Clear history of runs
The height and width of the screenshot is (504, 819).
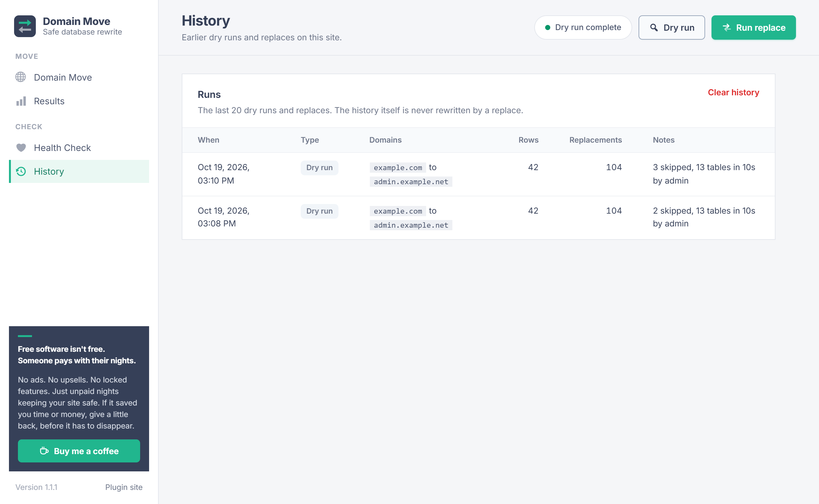pos(733,92)
